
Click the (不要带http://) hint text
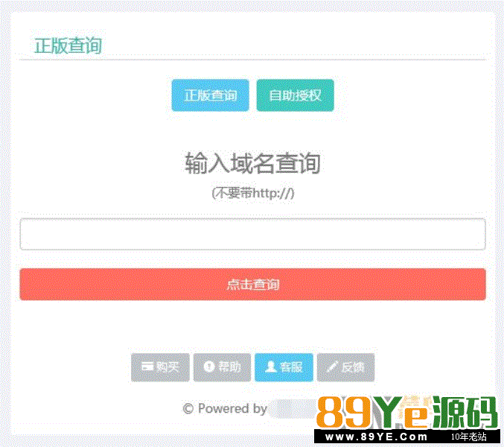click(252, 193)
